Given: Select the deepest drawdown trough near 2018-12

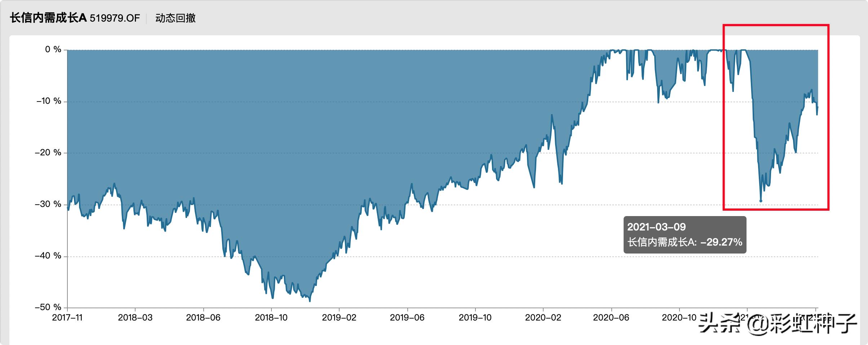Looking at the screenshot, I should coord(310,301).
